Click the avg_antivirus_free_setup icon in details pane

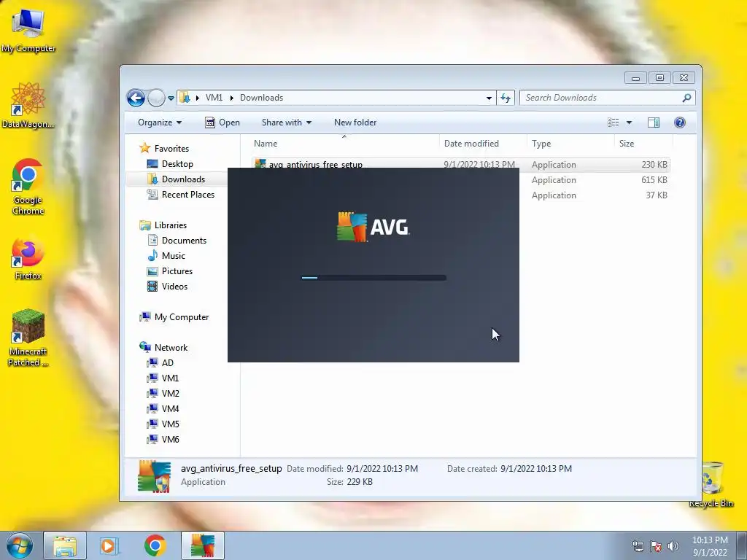coord(154,475)
